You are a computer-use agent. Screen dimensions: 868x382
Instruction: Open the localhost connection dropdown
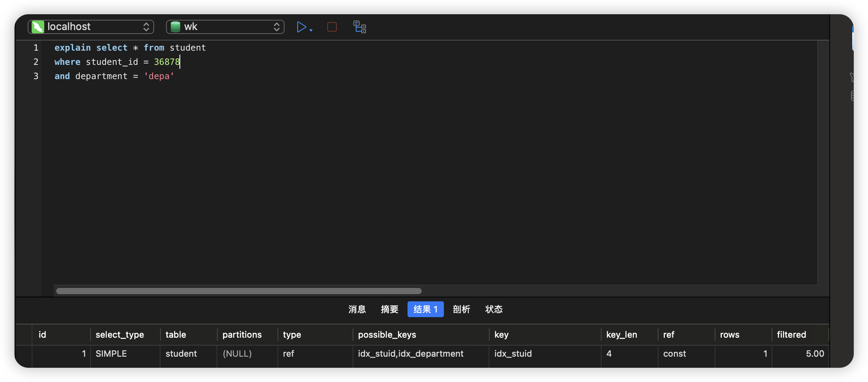91,26
